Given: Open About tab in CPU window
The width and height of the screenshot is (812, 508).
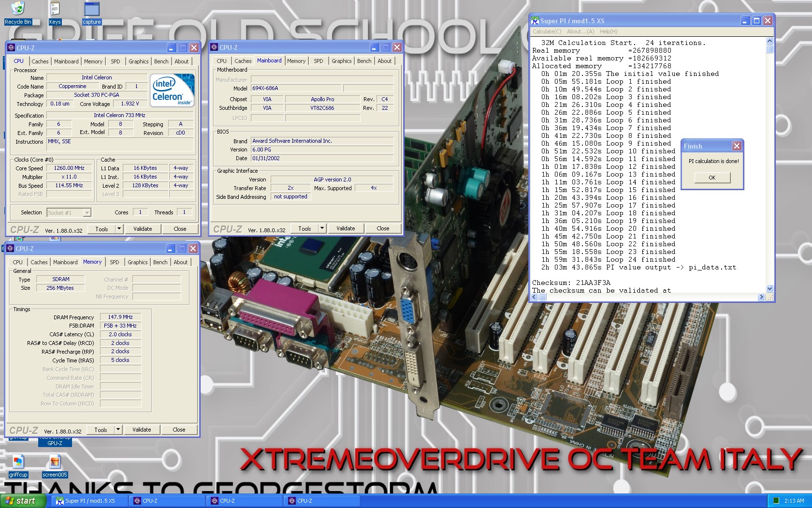Looking at the screenshot, I should click(x=182, y=61).
